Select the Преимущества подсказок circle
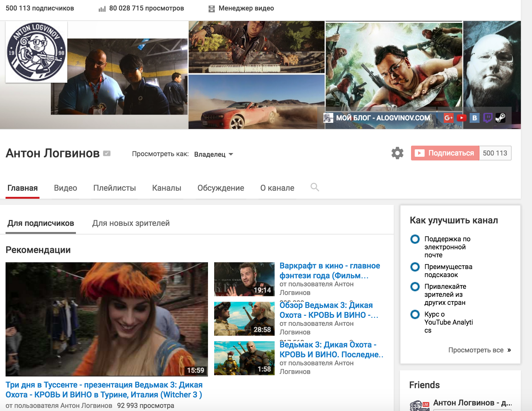 pos(415,267)
